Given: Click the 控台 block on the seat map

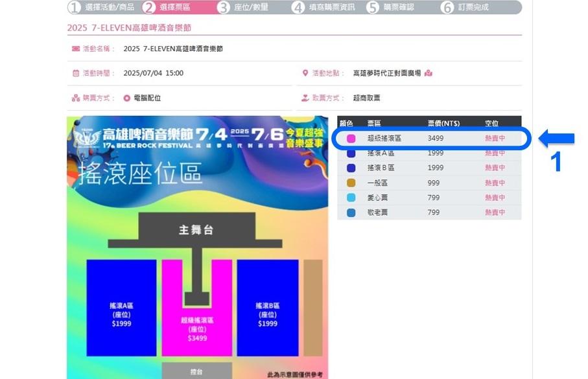Looking at the screenshot, I should pyautogui.click(x=197, y=371).
